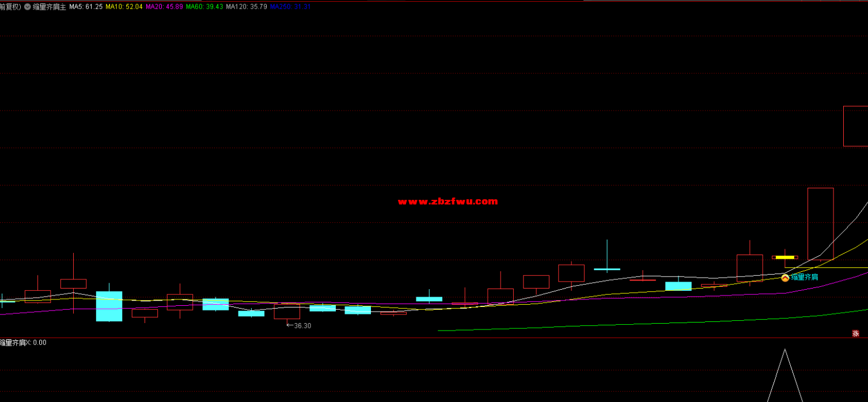Click the white spike peak in sub-chart

784,350
